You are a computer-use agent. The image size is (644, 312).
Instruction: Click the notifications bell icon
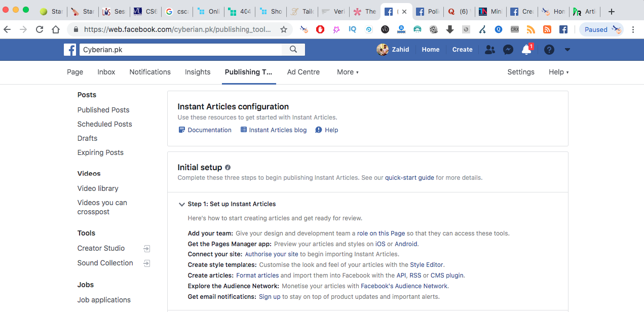point(526,50)
